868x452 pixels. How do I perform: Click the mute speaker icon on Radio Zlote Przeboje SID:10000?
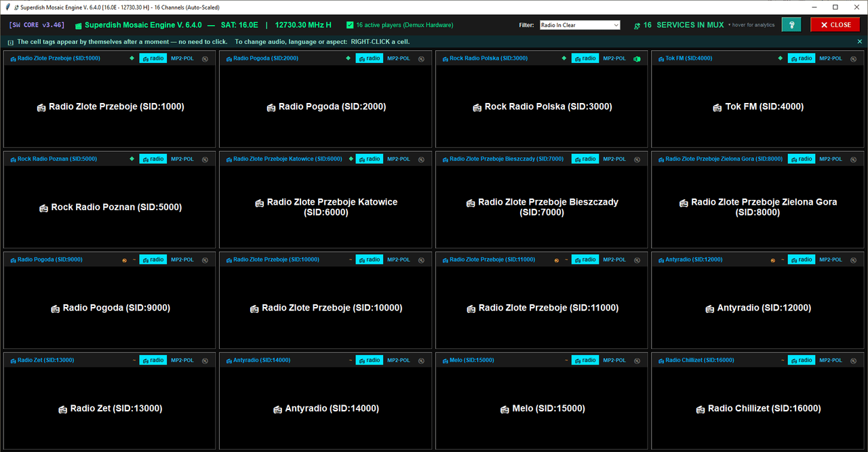421,260
